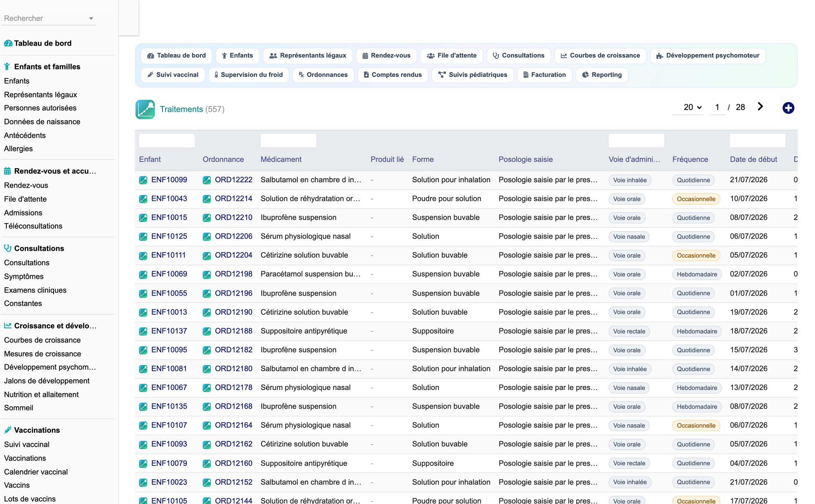Open Allergies in the sidebar
Viewport: 815px width, 504px height.
pos(18,149)
